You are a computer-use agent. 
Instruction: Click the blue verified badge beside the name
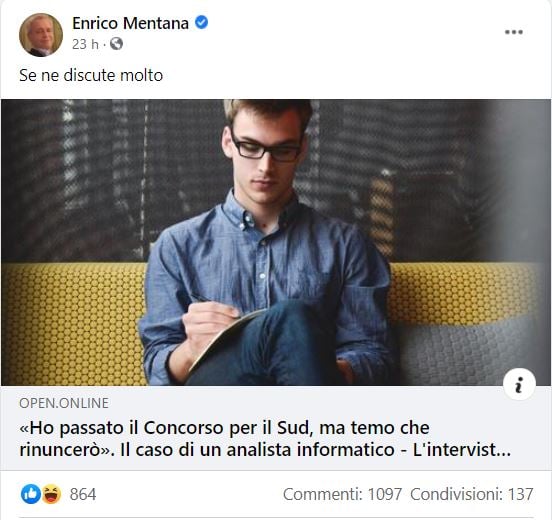tap(202, 23)
